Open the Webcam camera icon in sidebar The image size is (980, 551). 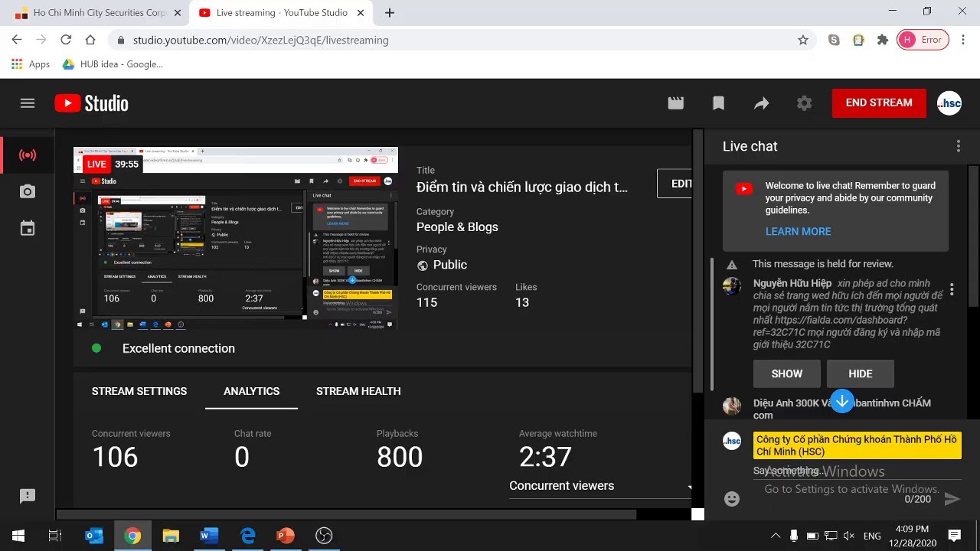(x=28, y=191)
